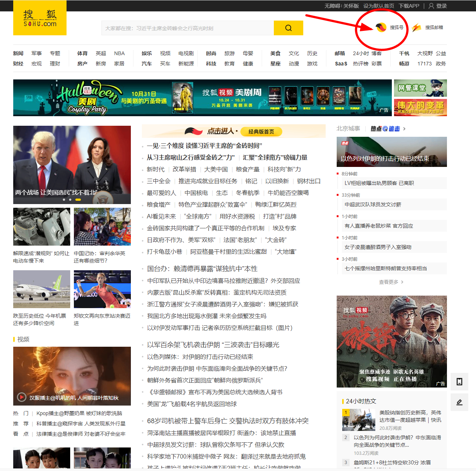Expand 查看更多 arrow
This screenshot has height=471, width=476.
pos(402,282)
